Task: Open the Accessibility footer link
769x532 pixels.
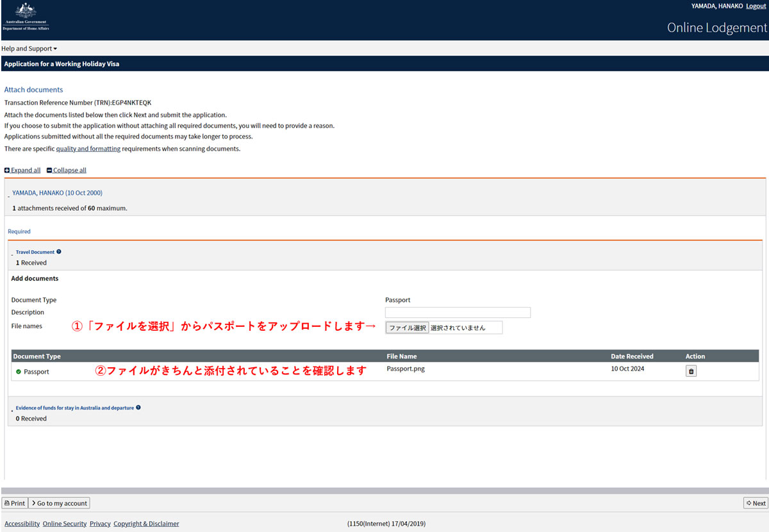Action: click(22, 524)
